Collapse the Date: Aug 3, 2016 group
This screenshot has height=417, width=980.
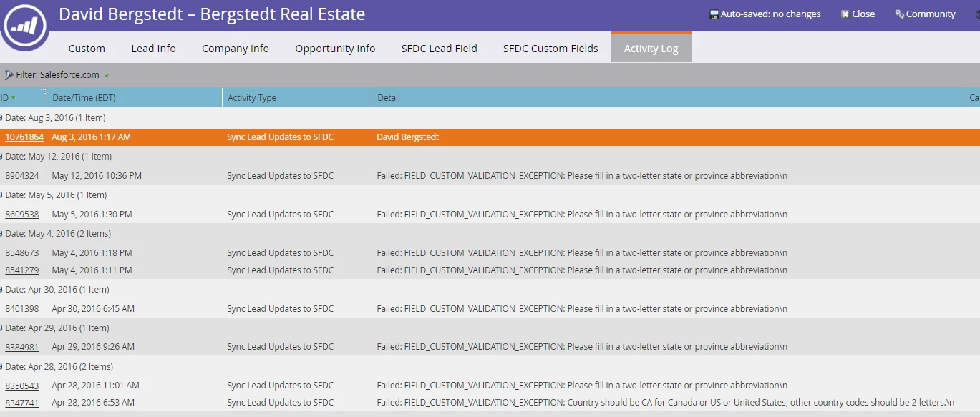[x=1, y=118]
